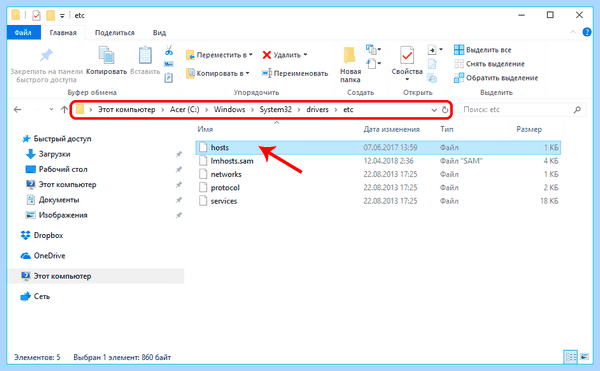The image size is (600, 371).
Task: Open Документы in sidebar
Action: 53,200
